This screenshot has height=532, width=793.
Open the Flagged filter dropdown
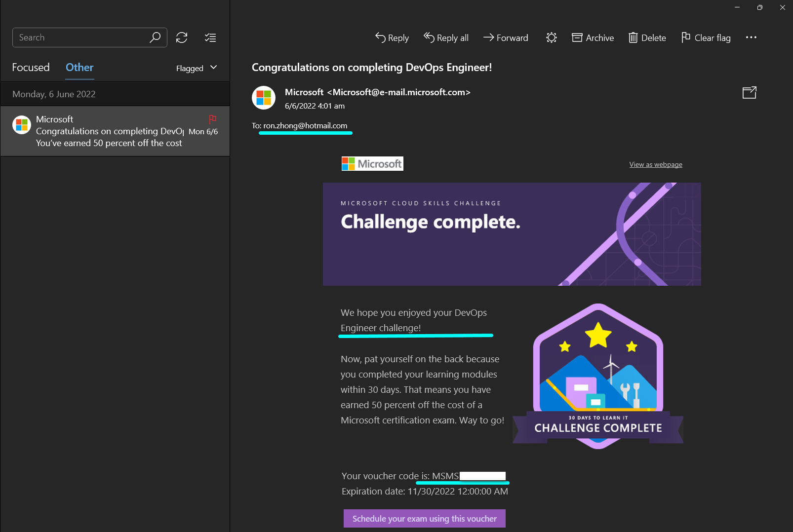pyautogui.click(x=196, y=68)
